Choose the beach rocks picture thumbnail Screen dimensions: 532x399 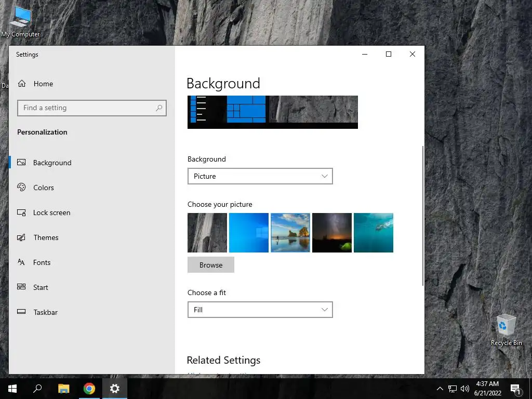click(290, 233)
